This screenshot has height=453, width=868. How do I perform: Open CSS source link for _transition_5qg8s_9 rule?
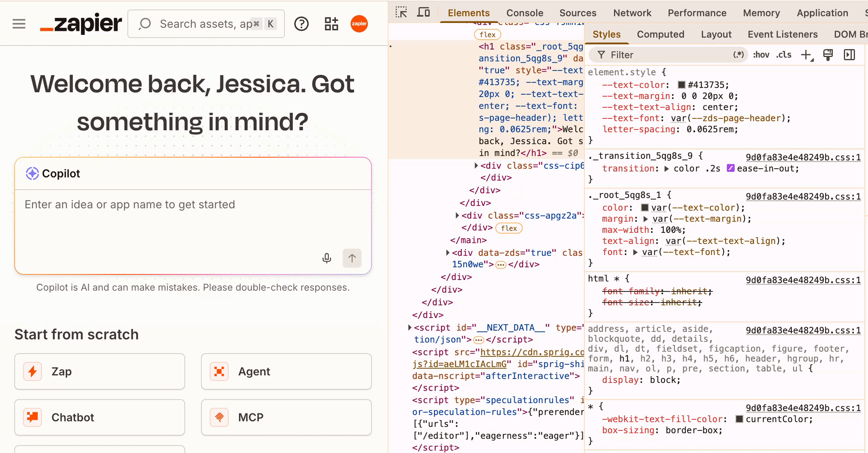803,157
